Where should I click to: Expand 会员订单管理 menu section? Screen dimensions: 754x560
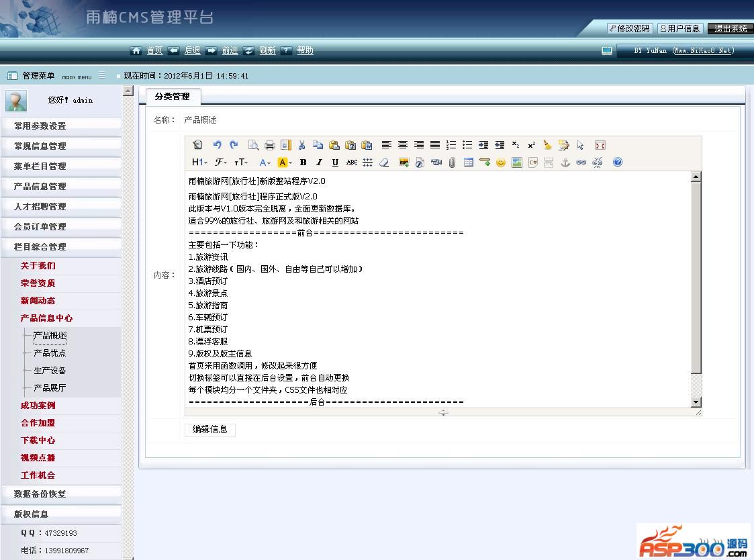pyautogui.click(x=60, y=226)
